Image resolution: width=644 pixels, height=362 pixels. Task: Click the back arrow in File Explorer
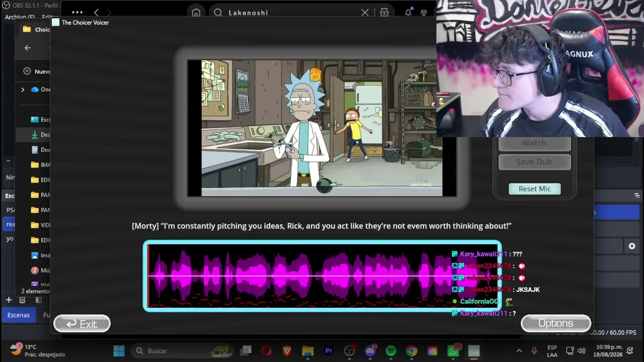click(28, 48)
